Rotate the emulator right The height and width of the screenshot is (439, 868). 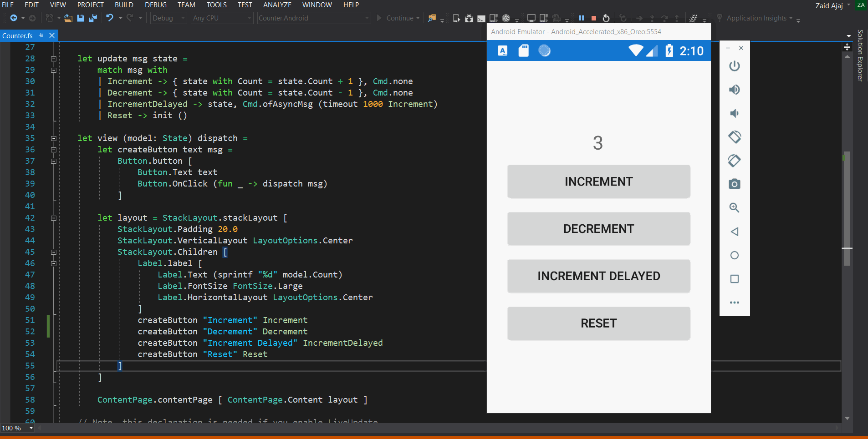coord(735,161)
